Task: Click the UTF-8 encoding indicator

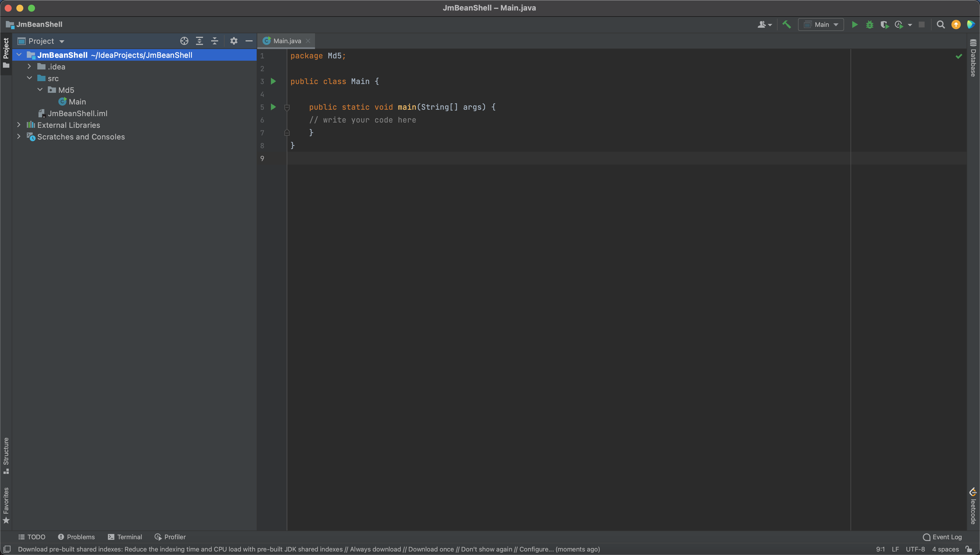Action: (x=915, y=549)
